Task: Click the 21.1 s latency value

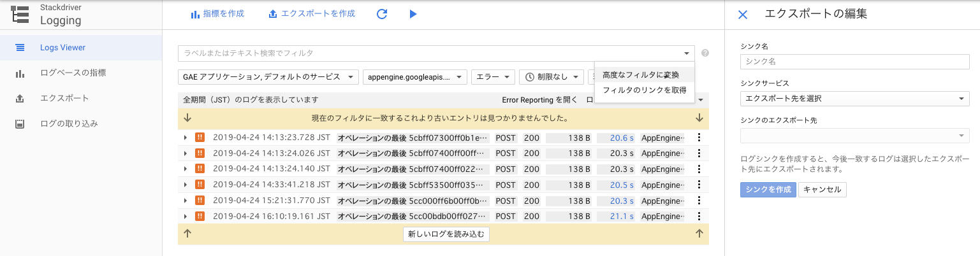Action: pos(622,217)
